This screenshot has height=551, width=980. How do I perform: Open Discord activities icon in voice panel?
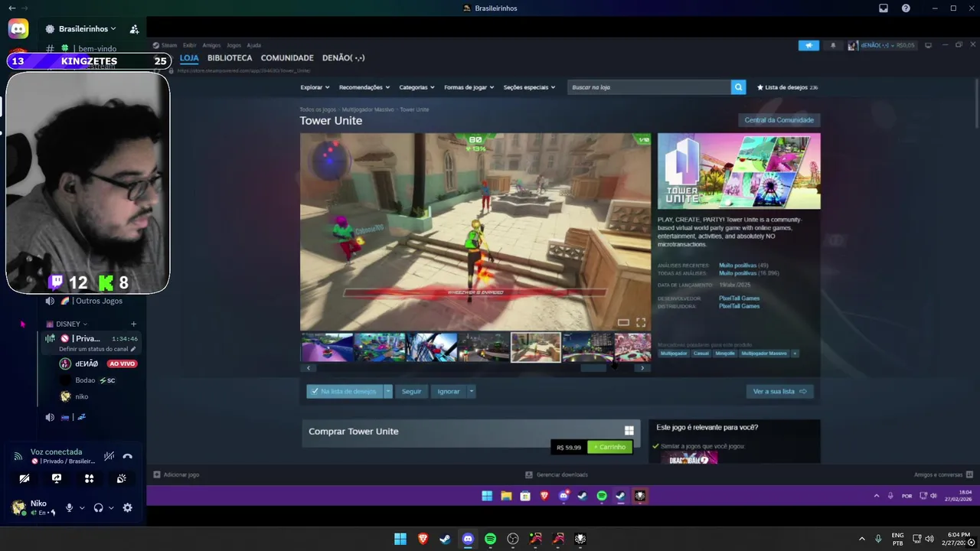point(89,478)
